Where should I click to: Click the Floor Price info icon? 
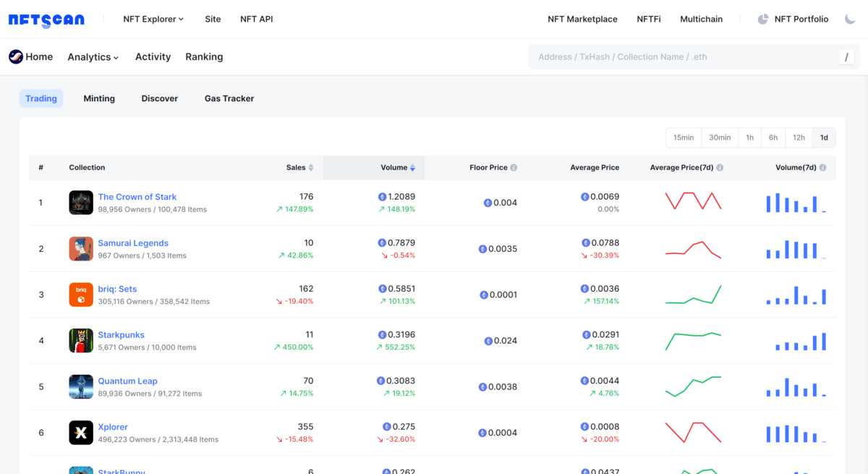click(514, 168)
